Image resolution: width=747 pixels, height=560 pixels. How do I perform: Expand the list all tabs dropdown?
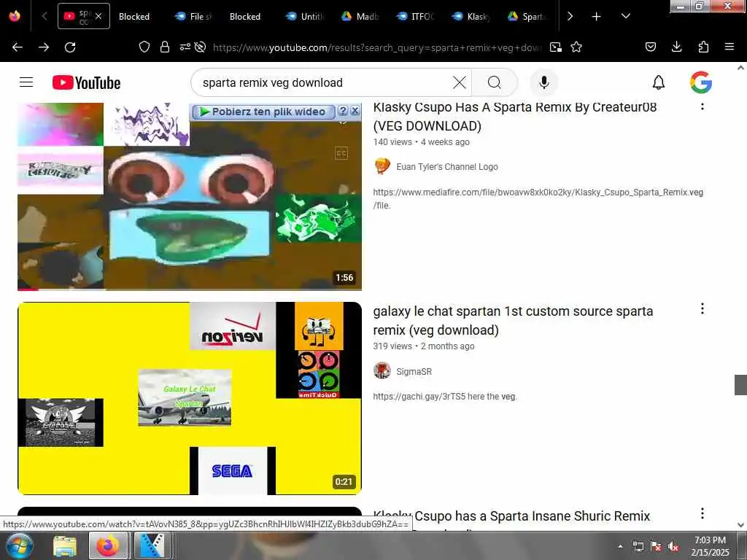coord(625,16)
